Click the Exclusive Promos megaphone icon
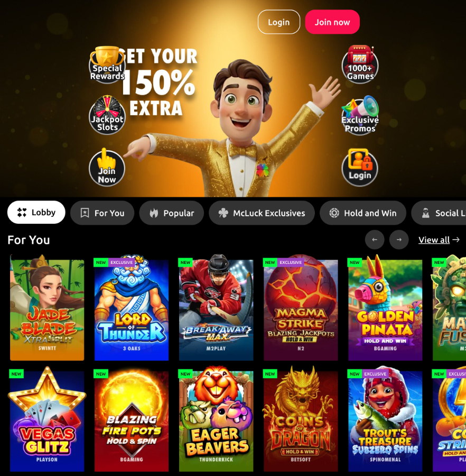 point(360,116)
